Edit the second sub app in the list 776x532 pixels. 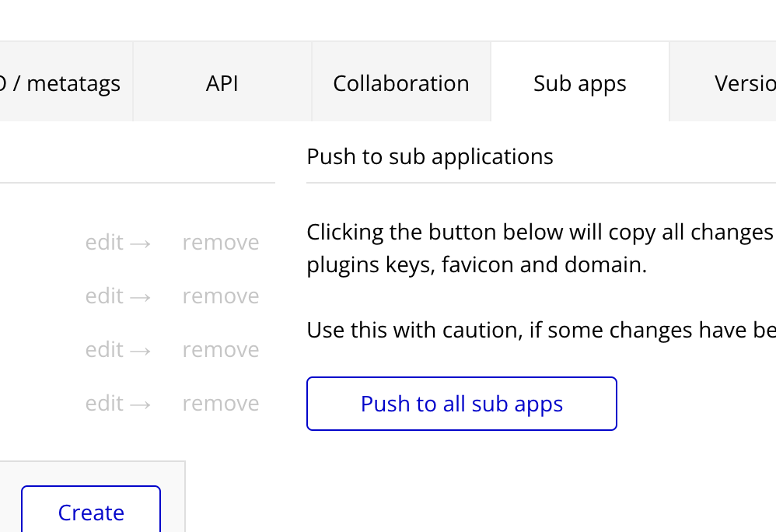(105, 296)
